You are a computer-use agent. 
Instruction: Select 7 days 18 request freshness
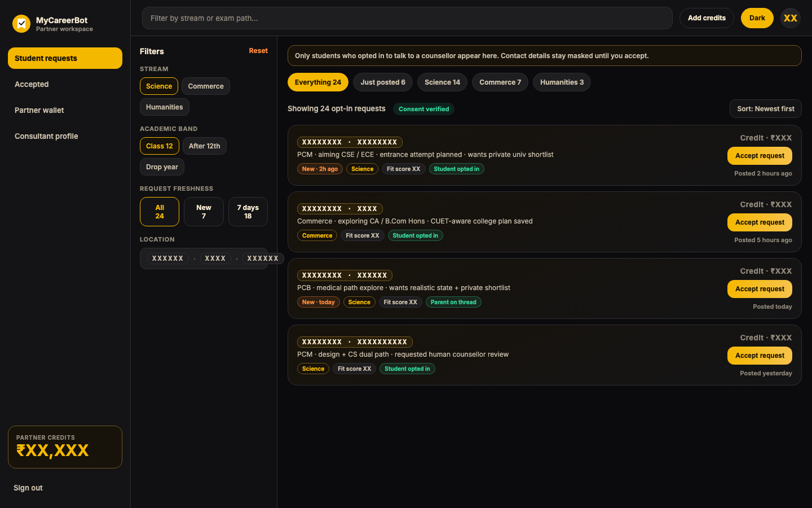point(248,212)
